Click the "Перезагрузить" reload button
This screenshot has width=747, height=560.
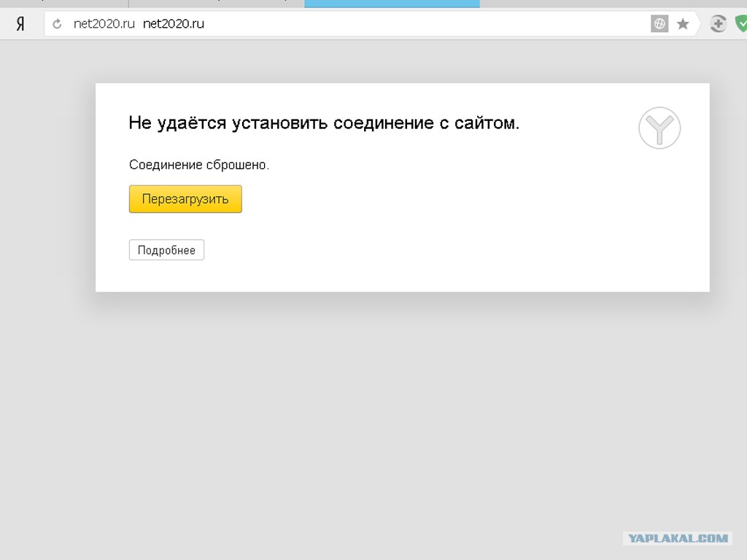click(185, 199)
